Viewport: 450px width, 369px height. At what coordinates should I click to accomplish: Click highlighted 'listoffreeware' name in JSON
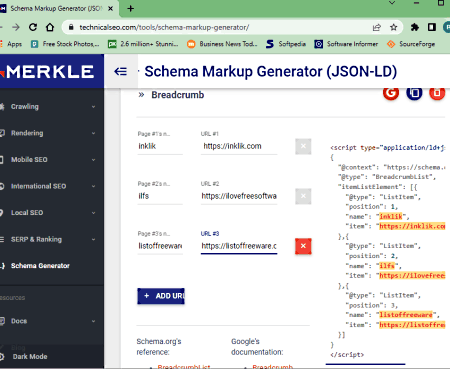[x=406, y=315]
